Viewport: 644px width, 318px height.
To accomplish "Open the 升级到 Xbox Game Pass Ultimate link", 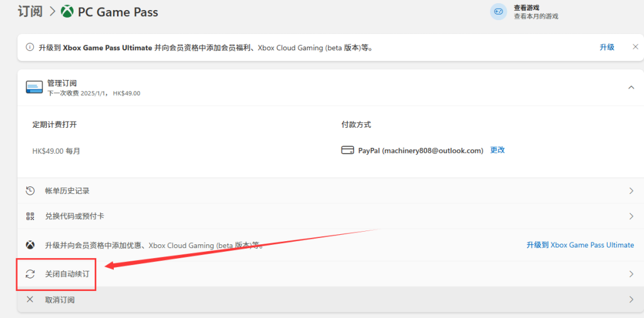I will tap(580, 245).
